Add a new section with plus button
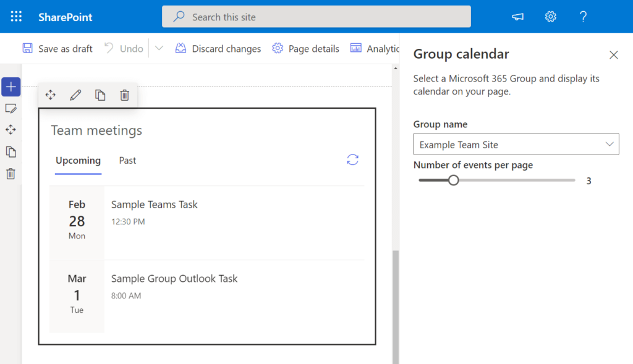Viewport: 633px width, 364px height. 11,87
